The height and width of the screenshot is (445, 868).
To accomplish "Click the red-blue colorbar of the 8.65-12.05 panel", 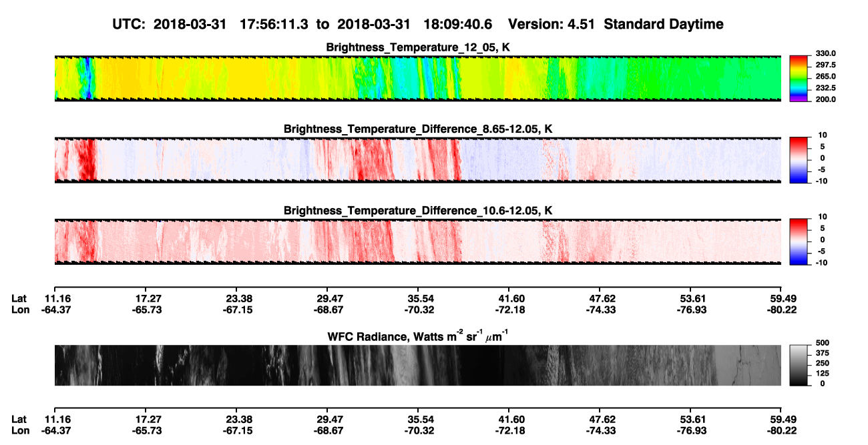I will click(799, 159).
